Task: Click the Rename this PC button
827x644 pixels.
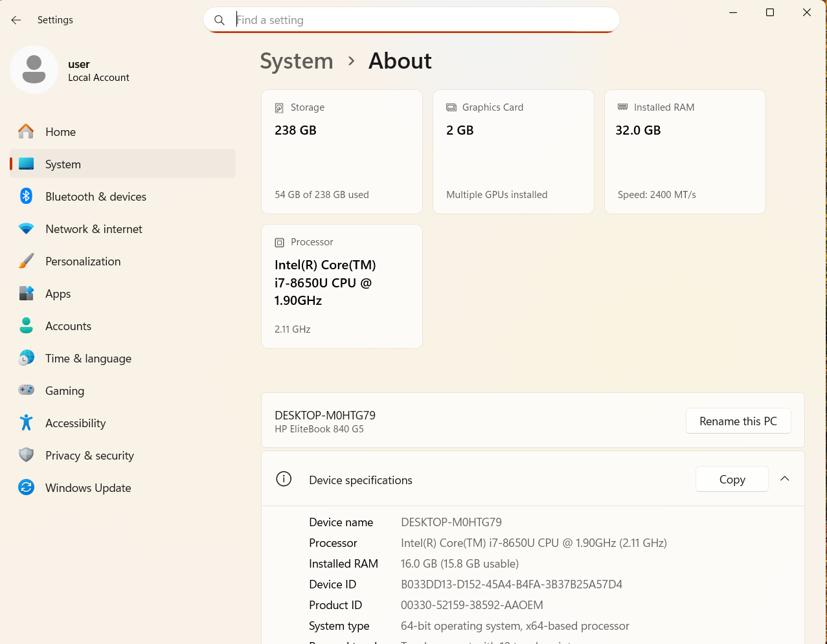Action: pyautogui.click(x=738, y=421)
